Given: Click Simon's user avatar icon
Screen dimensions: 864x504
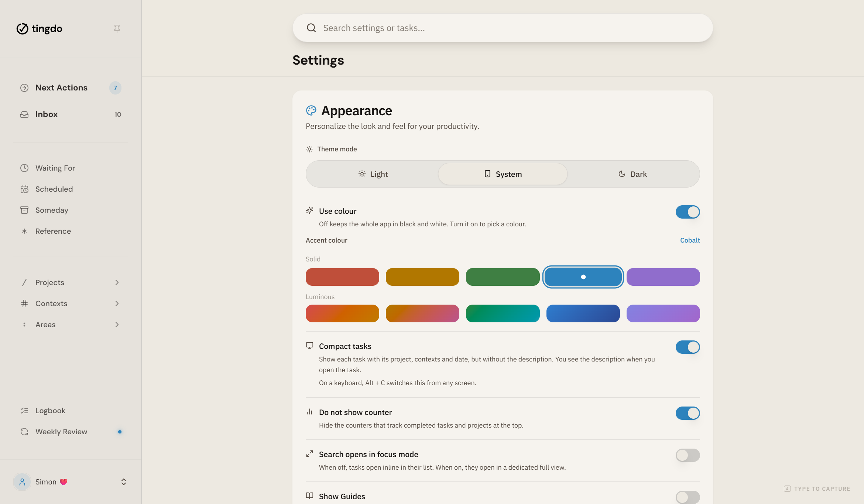Looking at the screenshot, I should [22, 482].
